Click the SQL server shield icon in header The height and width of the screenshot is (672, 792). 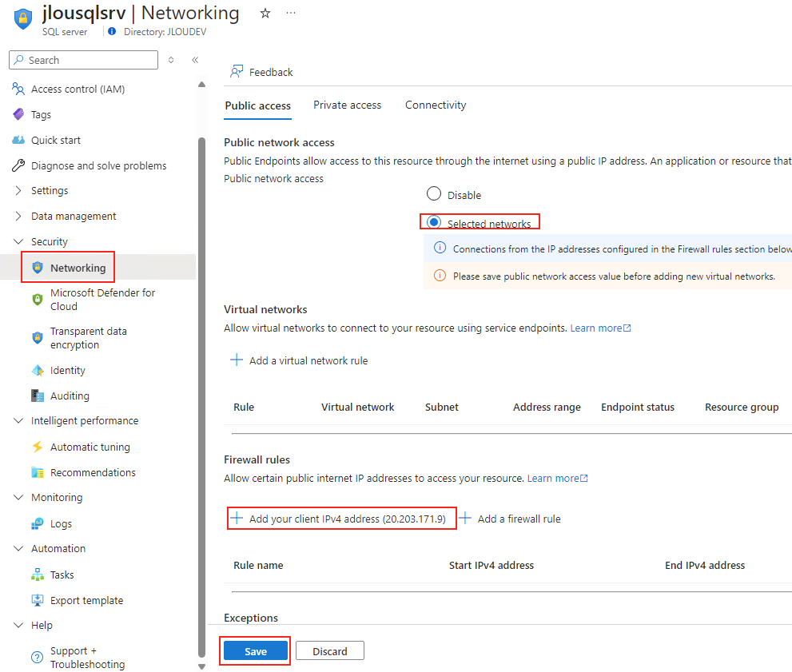[22, 18]
